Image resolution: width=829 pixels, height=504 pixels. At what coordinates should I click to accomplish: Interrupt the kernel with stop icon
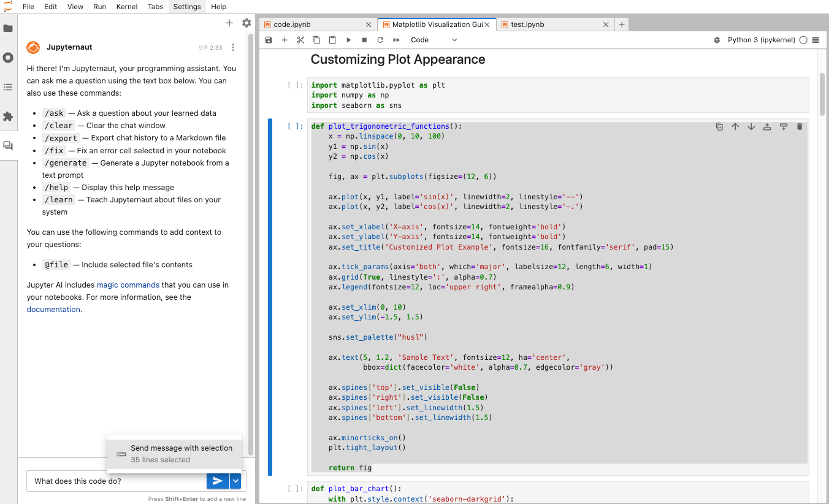[x=363, y=39]
